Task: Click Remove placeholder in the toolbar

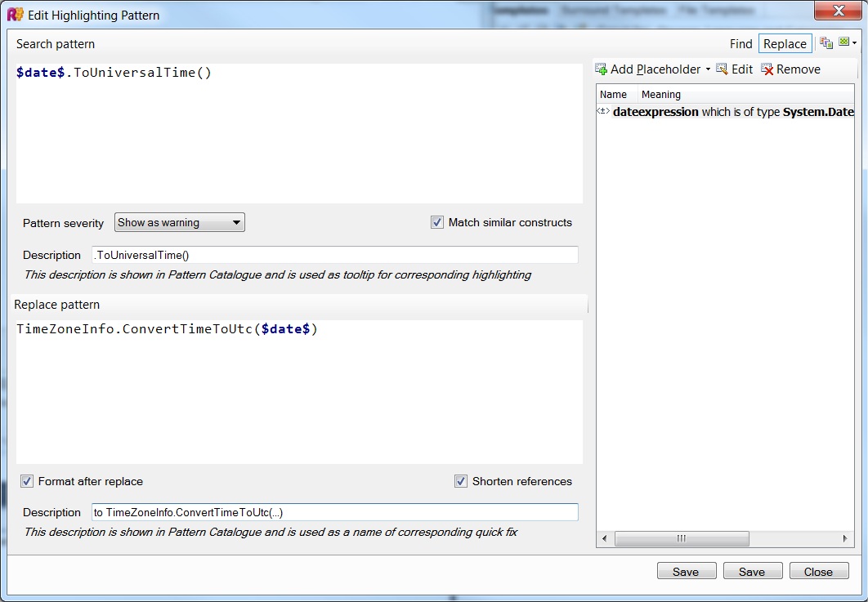Action: point(790,69)
